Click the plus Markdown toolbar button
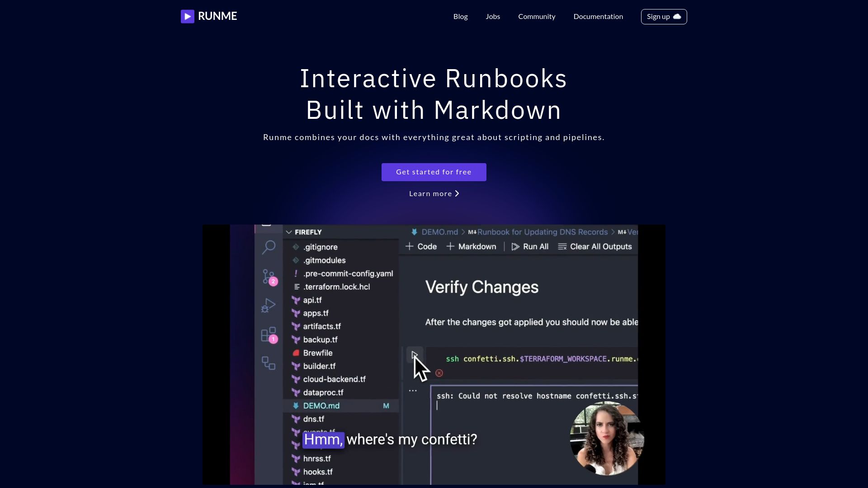Screen dimensions: 868x488 (471, 247)
